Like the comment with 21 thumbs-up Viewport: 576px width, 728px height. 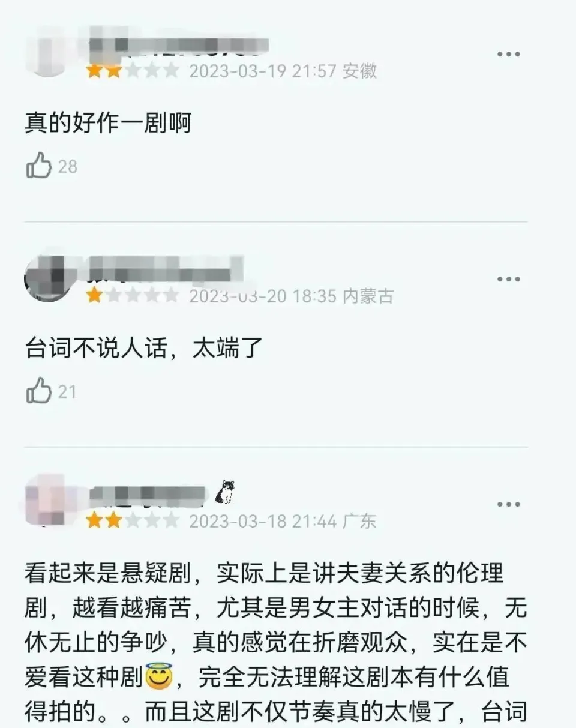tap(39, 391)
